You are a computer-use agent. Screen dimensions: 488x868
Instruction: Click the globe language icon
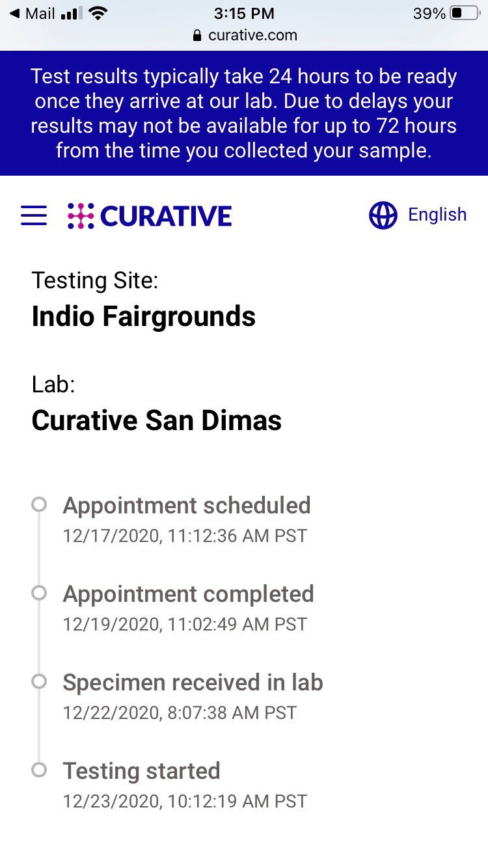point(383,215)
